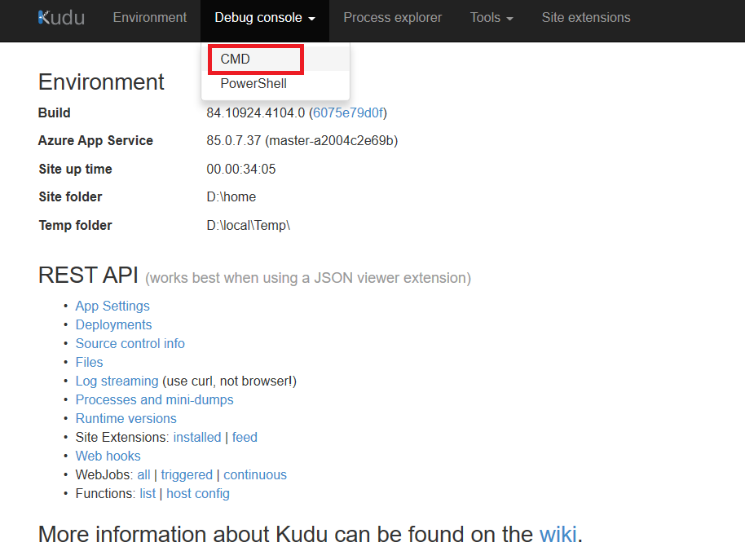Click the REST API heading
The width and height of the screenshot is (745, 560).
pos(88,275)
